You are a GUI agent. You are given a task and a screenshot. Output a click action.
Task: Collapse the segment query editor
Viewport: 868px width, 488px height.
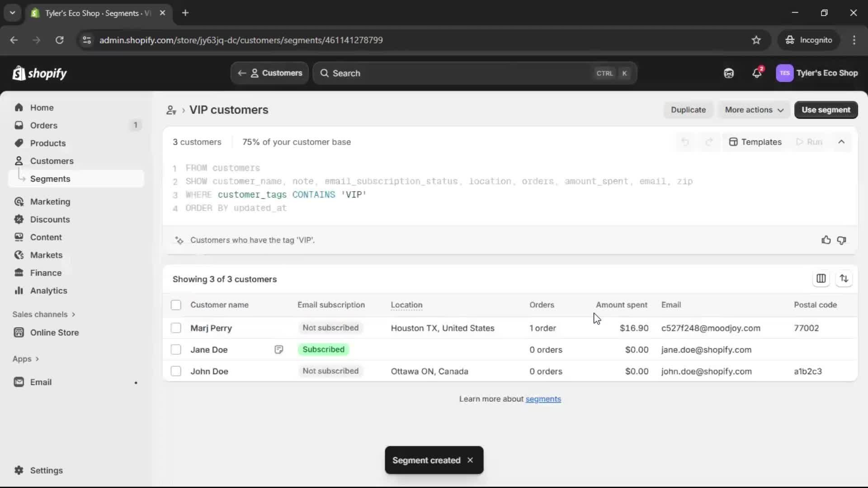[841, 142]
